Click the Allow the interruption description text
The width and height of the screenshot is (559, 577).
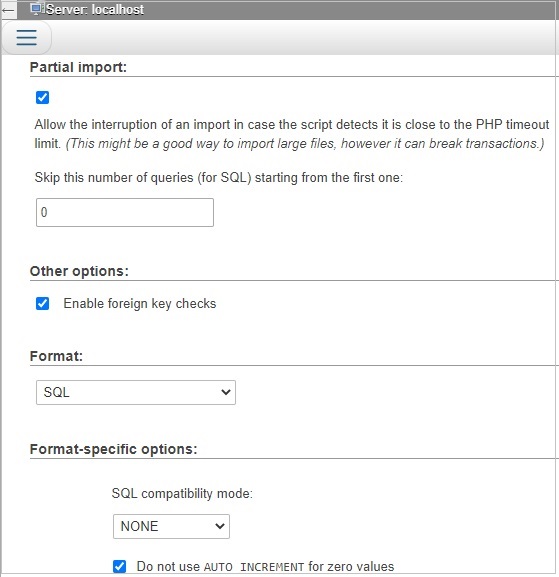point(292,134)
